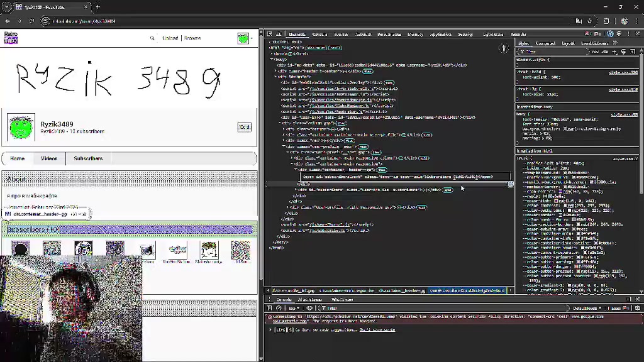This screenshot has height=362, width=644.
Task: Reload the page with the browser refresh button
Action: point(31,21)
